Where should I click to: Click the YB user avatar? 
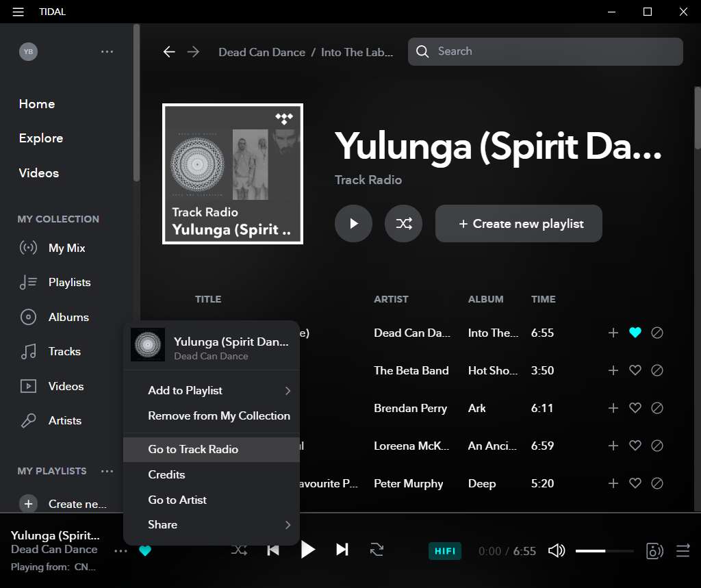pyautogui.click(x=28, y=51)
